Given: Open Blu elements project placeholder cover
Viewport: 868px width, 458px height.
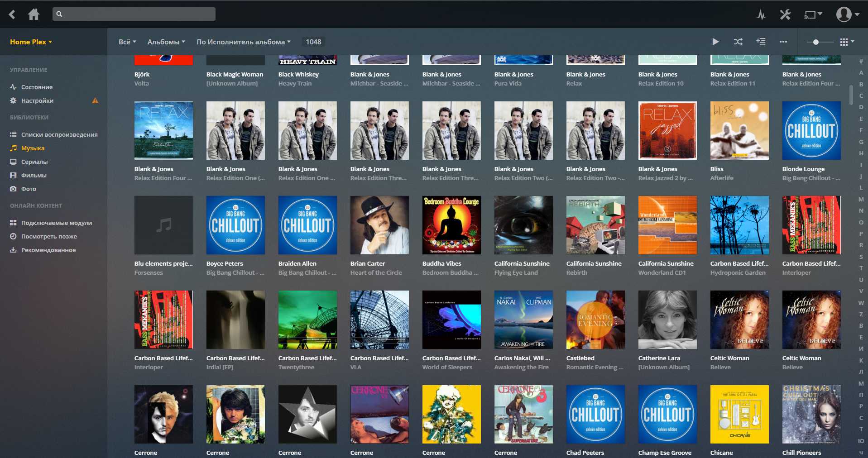Looking at the screenshot, I should click(x=163, y=225).
